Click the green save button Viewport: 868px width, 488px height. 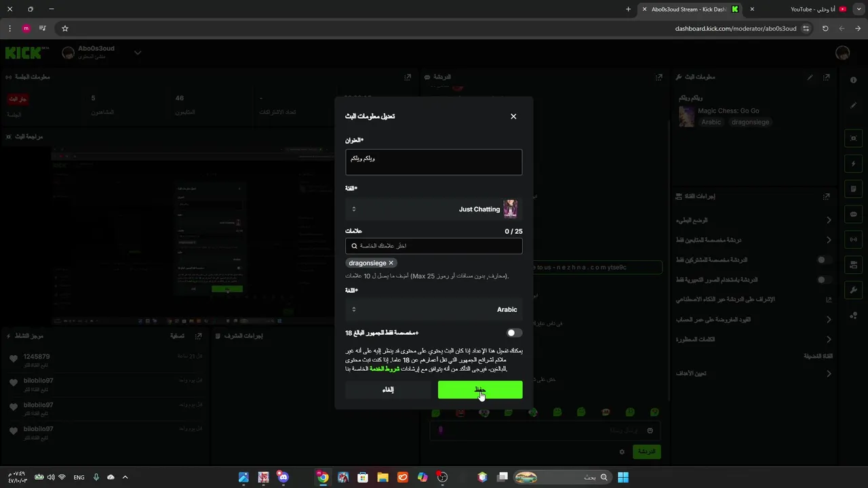480,390
